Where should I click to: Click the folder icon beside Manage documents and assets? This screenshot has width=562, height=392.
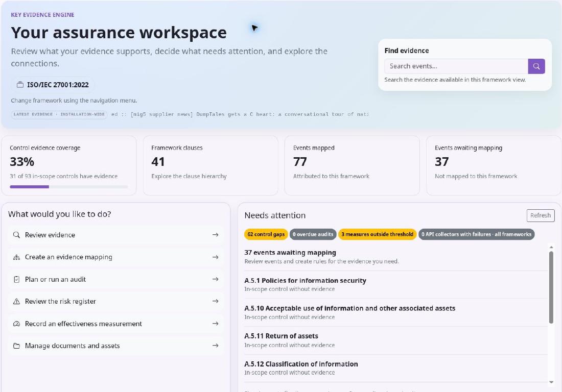click(16, 346)
